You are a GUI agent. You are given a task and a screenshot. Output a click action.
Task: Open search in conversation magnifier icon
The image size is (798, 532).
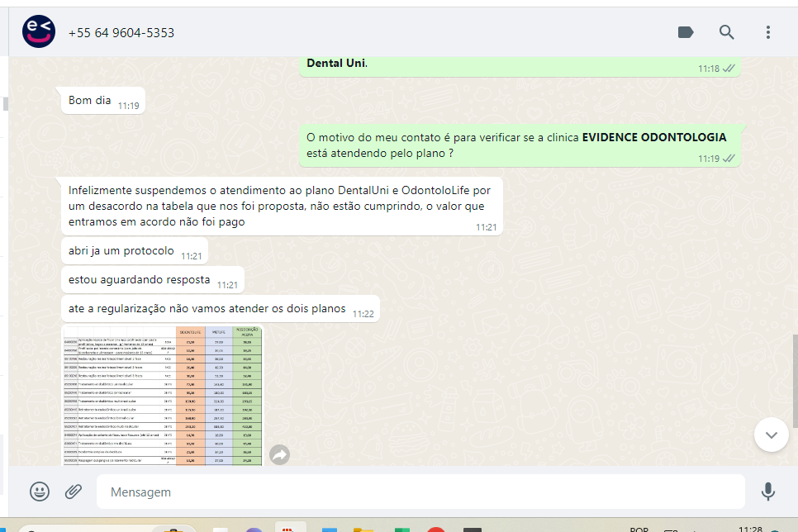[x=726, y=32]
